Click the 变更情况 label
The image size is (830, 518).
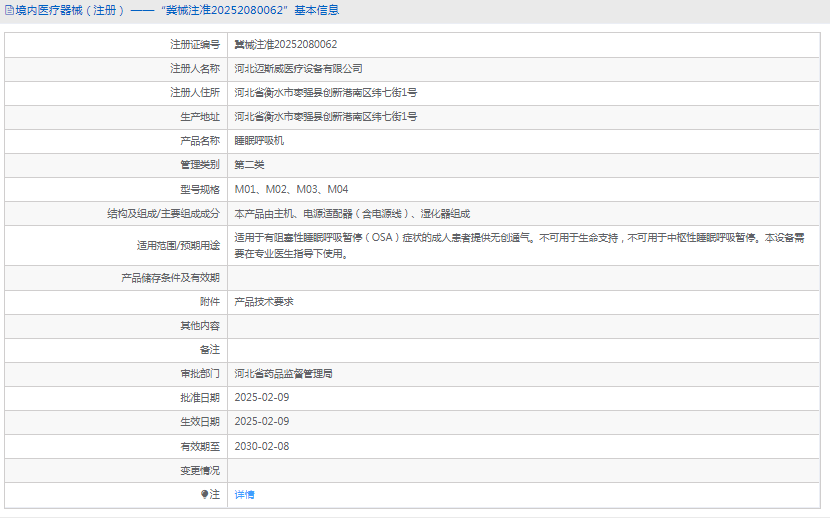200,470
